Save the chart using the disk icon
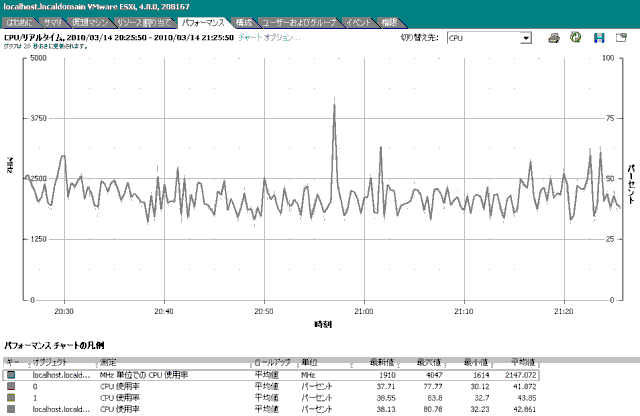The height and width of the screenshot is (416, 640). tap(599, 38)
